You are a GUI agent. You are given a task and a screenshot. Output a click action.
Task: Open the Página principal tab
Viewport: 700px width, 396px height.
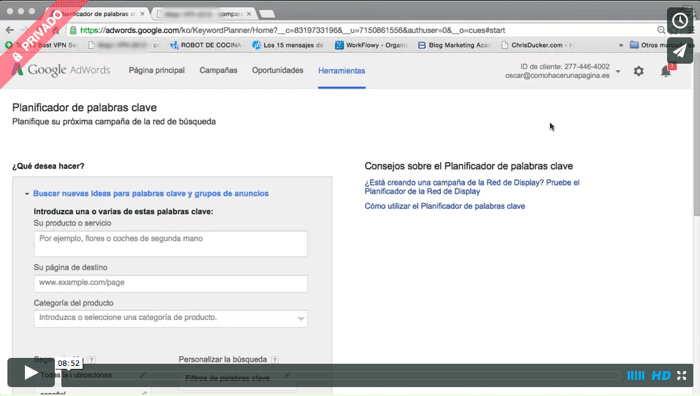[x=157, y=71]
